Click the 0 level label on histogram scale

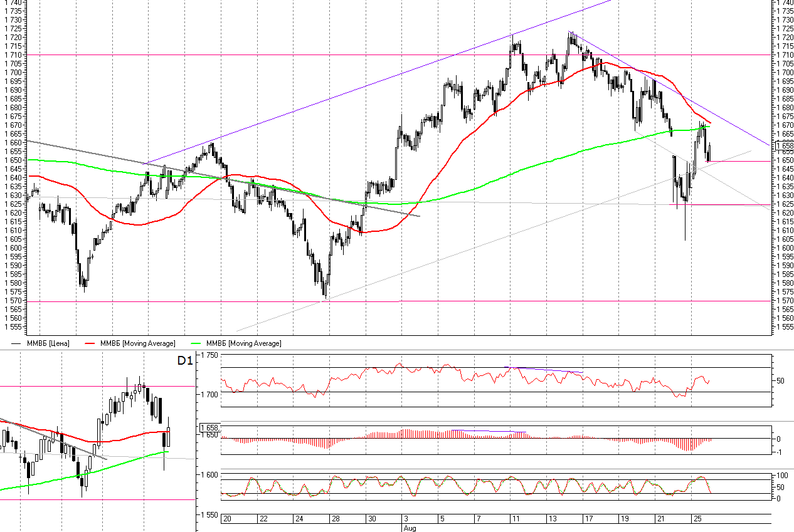click(778, 439)
